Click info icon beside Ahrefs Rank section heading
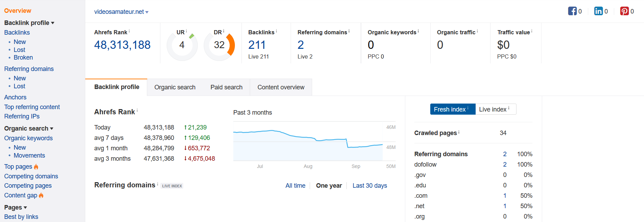Screen dimensions: 644x222 [x=137, y=110]
